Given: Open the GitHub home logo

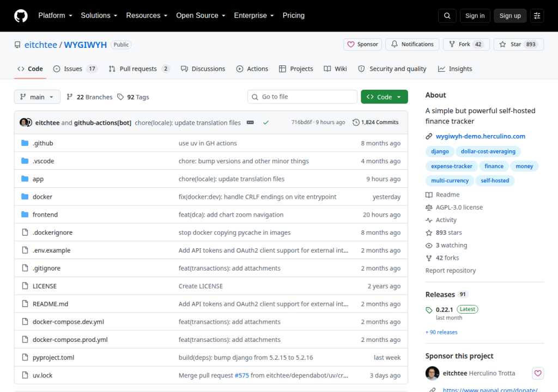Looking at the screenshot, I should [x=21, y=16].
